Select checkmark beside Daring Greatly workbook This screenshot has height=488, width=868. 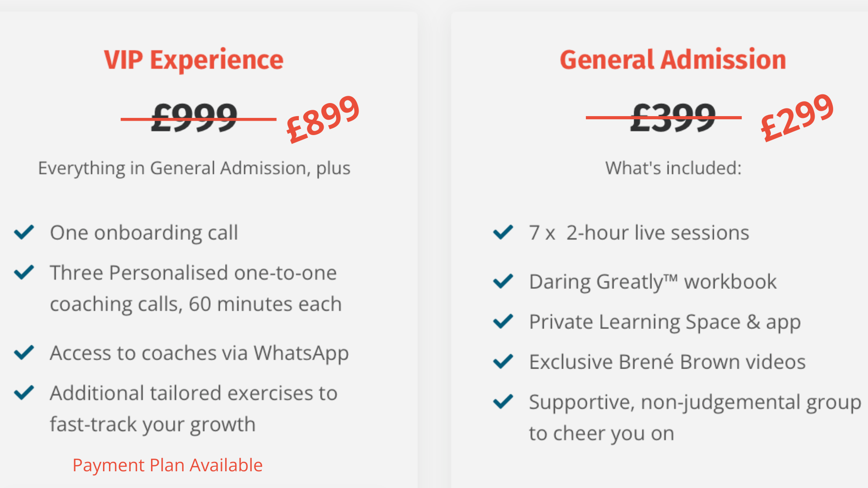click(503, 281)
